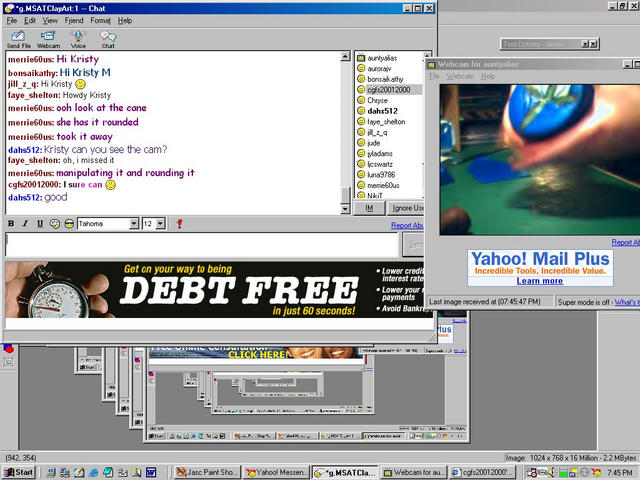Open the View menu in chat window
Viewport: 640px width, 480px height.
[50, 20]
